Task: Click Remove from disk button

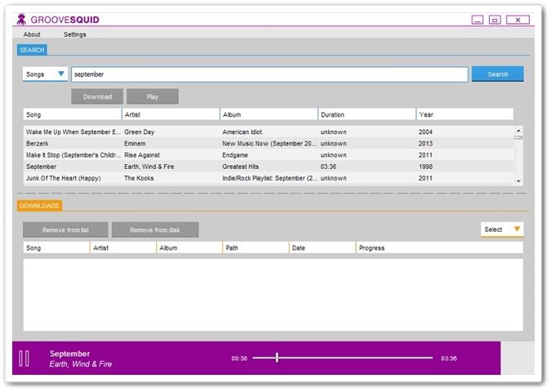Action: pyautogui.click(x=155, y=230)
